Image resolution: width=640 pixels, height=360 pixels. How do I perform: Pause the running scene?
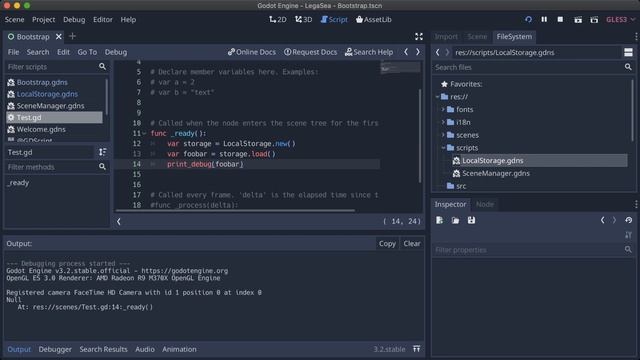pyautogui.click(x=544, y=20)
